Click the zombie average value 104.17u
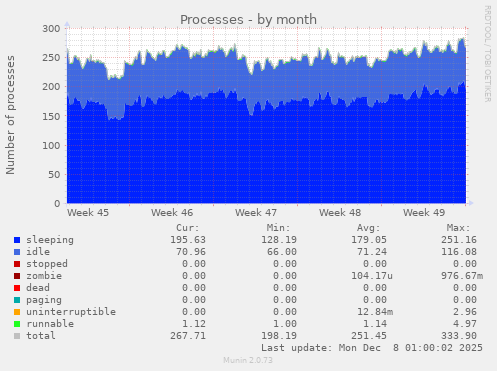 [x=372, y=276]
